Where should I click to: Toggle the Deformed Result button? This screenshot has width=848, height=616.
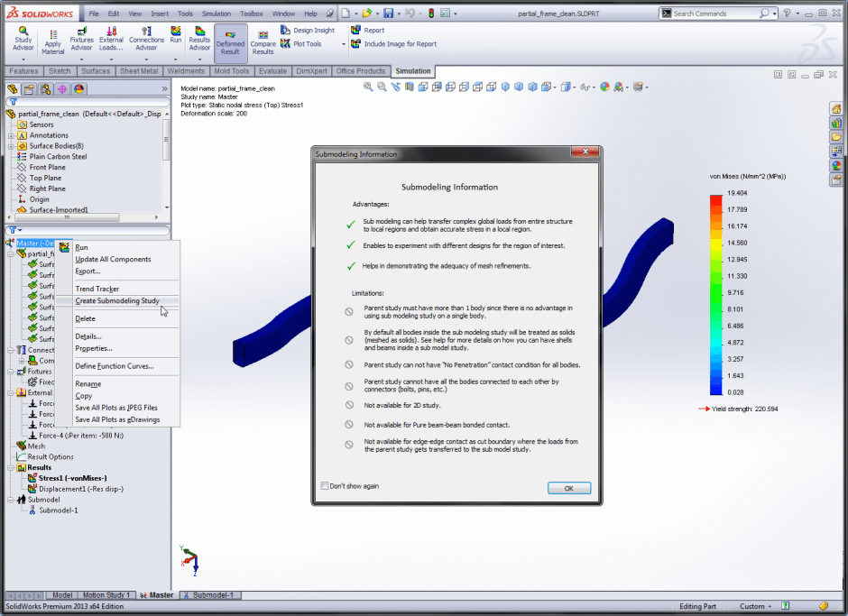(x=230, y=41)
